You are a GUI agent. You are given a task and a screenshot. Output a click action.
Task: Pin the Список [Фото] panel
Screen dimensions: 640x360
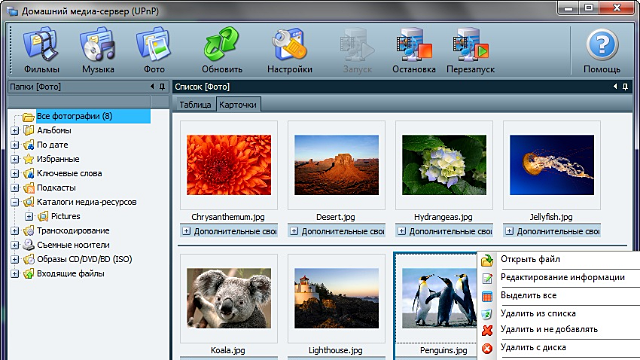[x=625, y=87]
